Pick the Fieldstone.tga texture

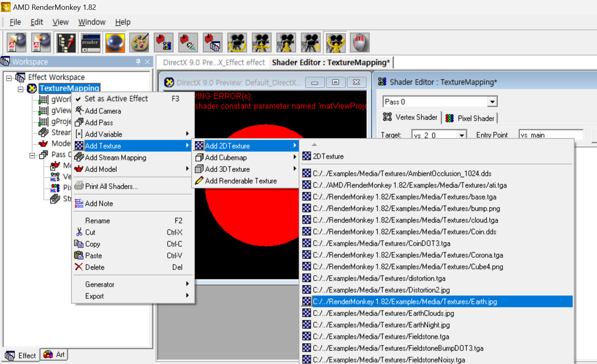437,337
